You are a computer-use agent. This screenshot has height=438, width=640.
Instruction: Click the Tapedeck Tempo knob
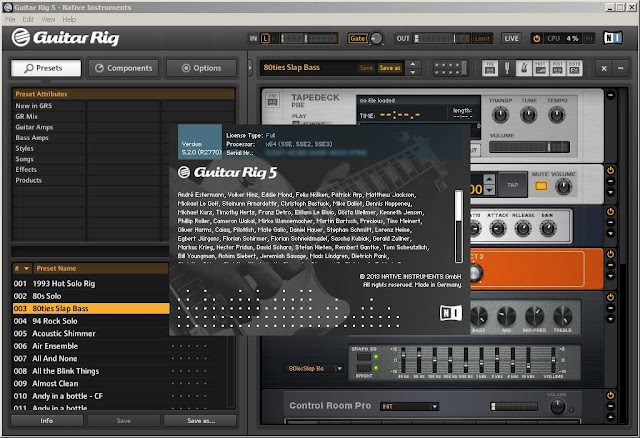(557, 115)
